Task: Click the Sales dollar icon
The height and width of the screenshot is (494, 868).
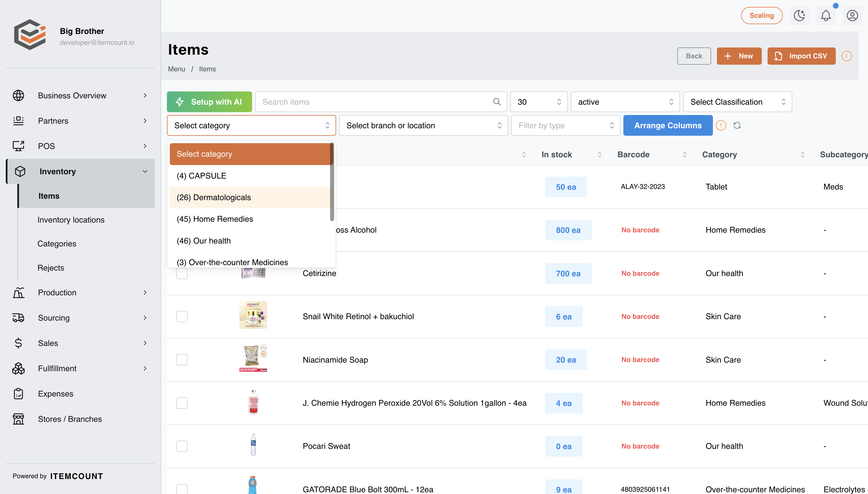Action: [18, 343]
